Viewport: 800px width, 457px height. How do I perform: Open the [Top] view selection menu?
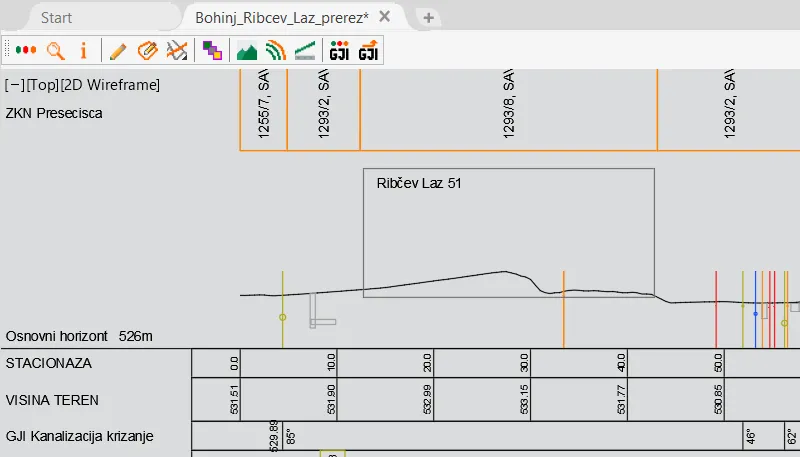point(43,85)
